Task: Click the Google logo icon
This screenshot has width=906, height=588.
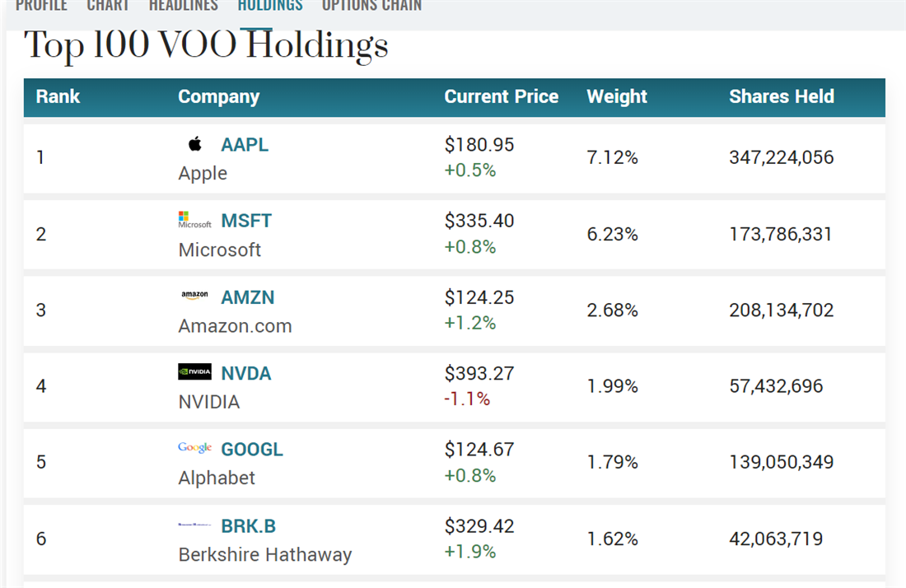Action: pyautogui.click(x=195, y=448)
